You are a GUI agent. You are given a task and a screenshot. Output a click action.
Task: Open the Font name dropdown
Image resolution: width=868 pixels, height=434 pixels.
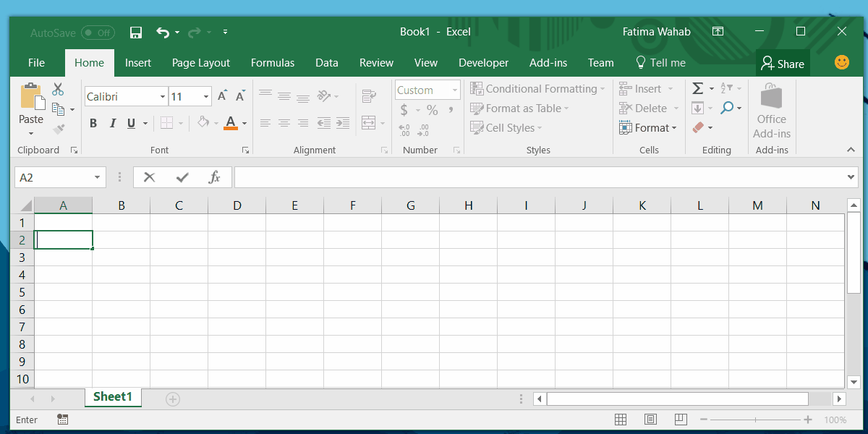162,95
